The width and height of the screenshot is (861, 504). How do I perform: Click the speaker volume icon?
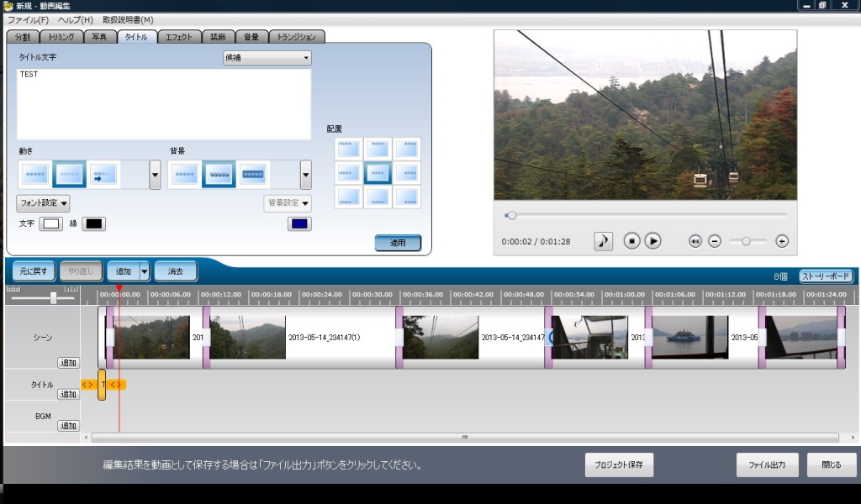(695, 241)
